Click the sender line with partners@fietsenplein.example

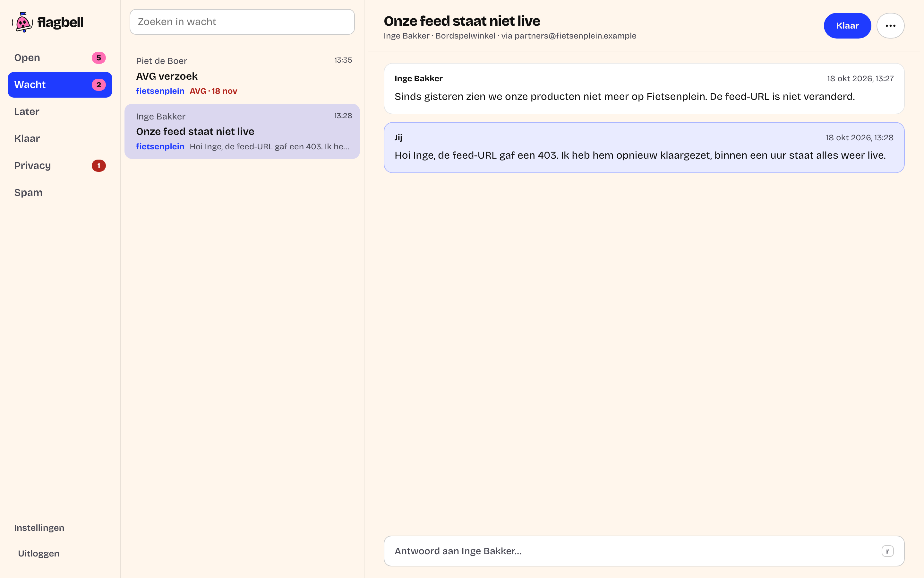510,36
